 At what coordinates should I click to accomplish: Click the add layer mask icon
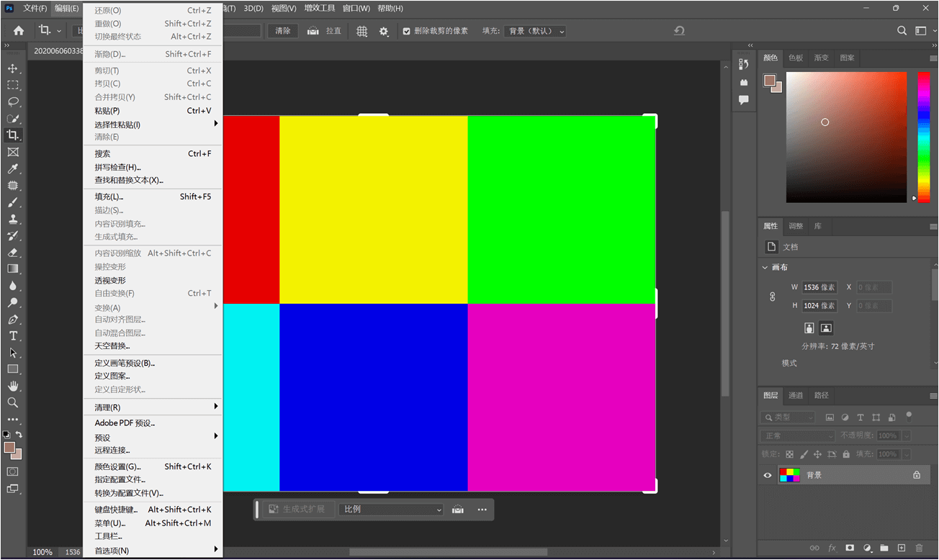[850, 548]
